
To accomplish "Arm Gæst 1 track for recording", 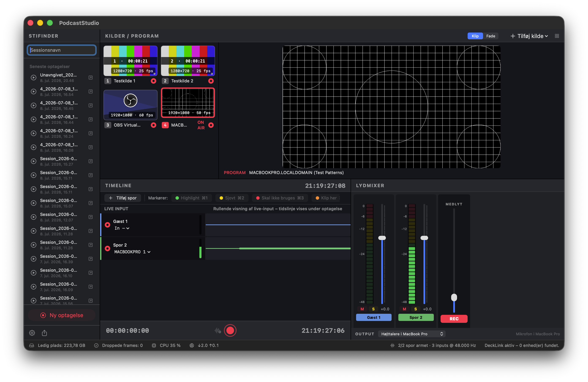I will click(x=108, y=225).
